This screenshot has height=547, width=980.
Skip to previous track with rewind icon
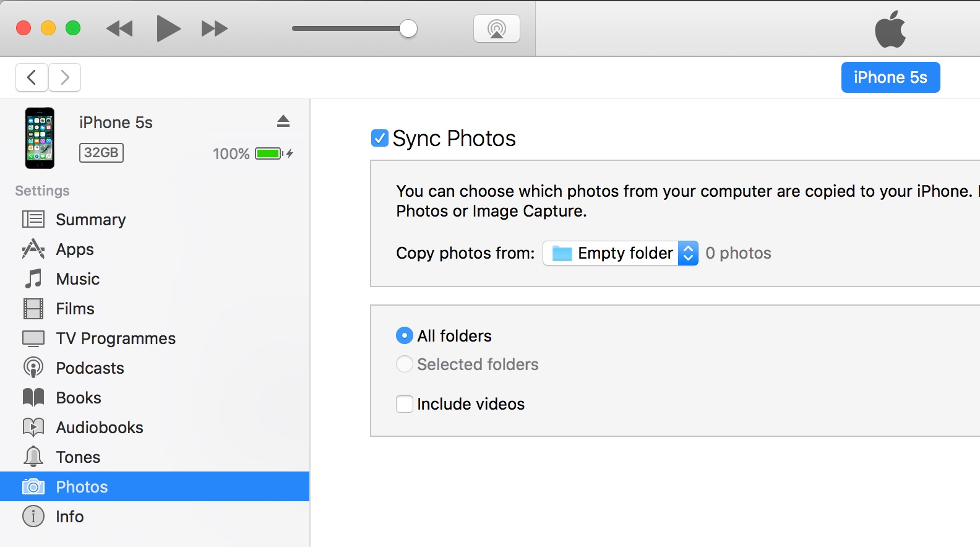119,28
